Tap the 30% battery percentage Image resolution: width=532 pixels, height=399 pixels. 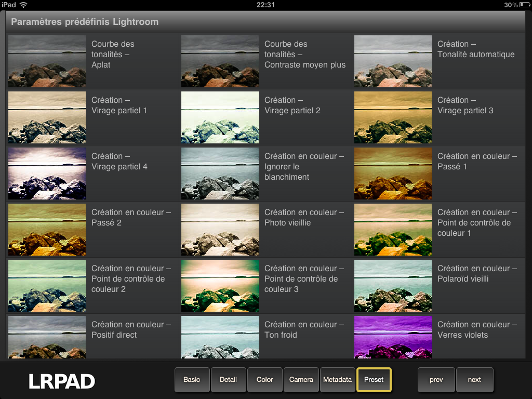point(511,5)
